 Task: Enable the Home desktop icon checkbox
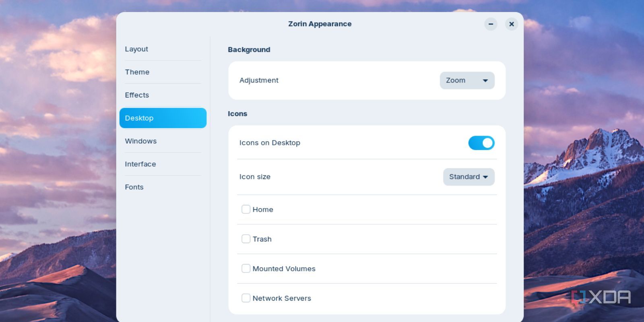[x=246, y=209]
